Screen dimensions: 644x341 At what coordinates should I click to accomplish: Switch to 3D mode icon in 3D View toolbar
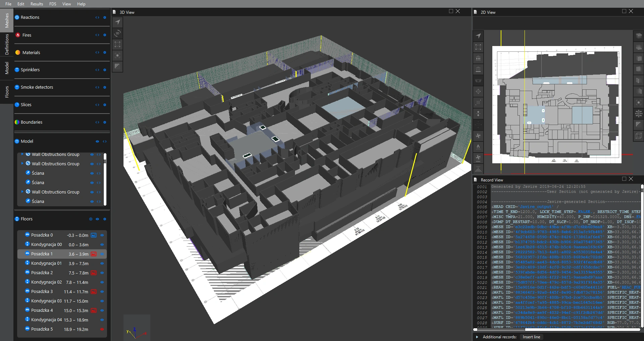pos(117,33)
